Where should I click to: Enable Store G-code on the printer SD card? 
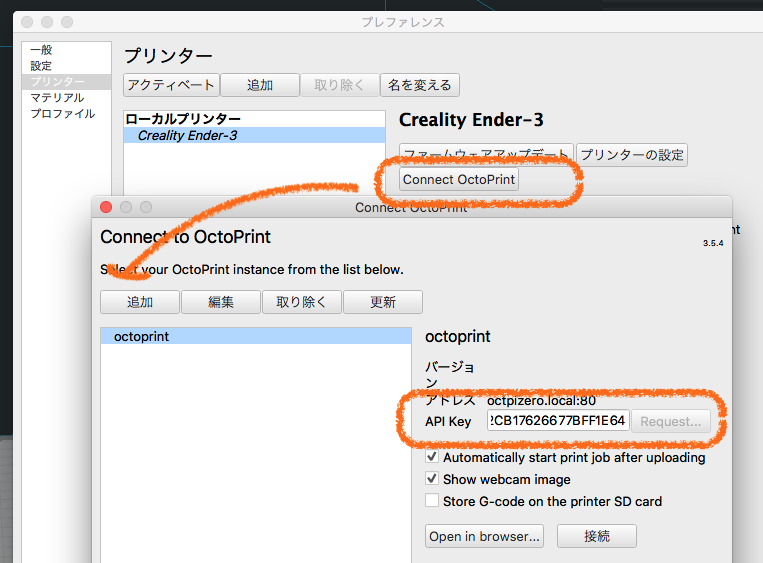pos(432,501)
